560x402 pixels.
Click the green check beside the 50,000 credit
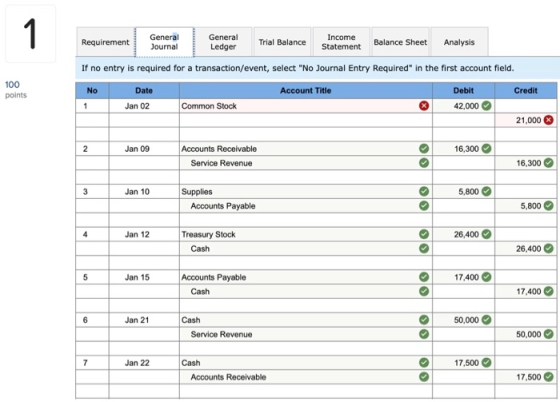click(549, 334)
